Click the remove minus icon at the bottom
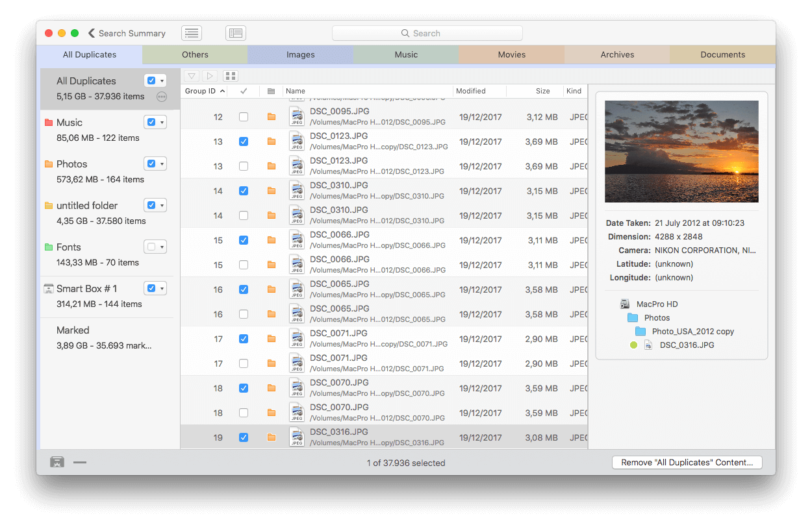The image size is (812, 527). [80, 462]
